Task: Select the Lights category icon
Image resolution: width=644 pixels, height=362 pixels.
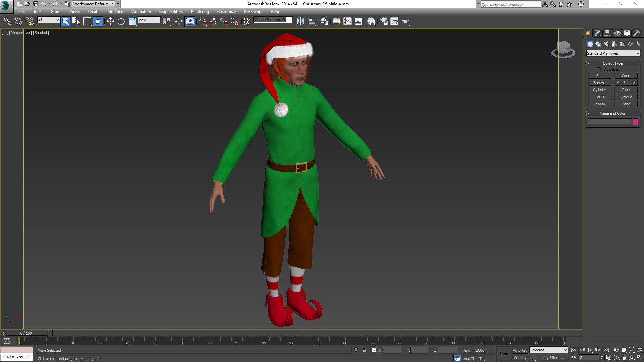Action: tap(606, 44)
